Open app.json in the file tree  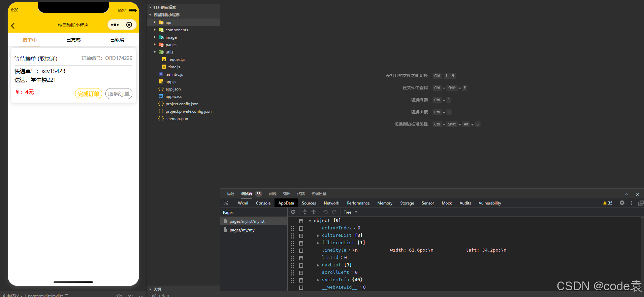(x=173, y=89)
